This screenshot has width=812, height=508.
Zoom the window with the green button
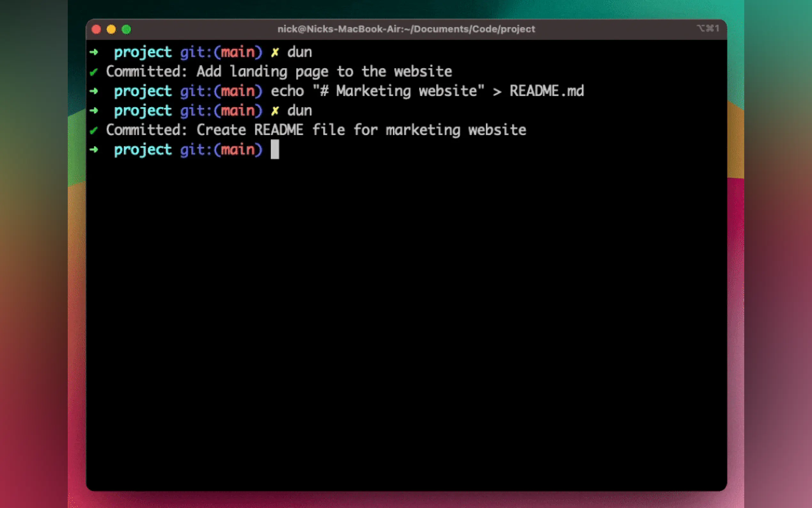coord(126,29)
